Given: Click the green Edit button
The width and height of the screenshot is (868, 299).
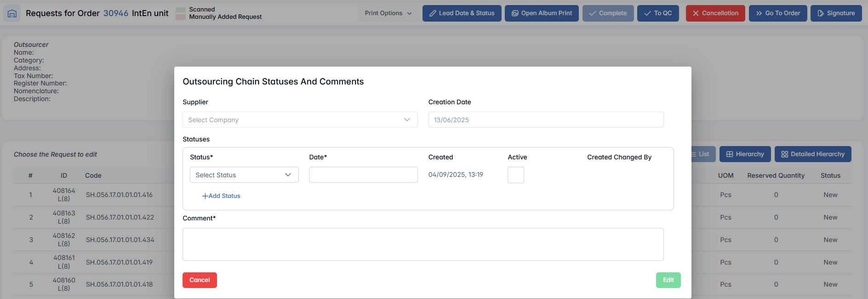Looking at the screenshot, I should pyautogui.click(x=668, y=280).
